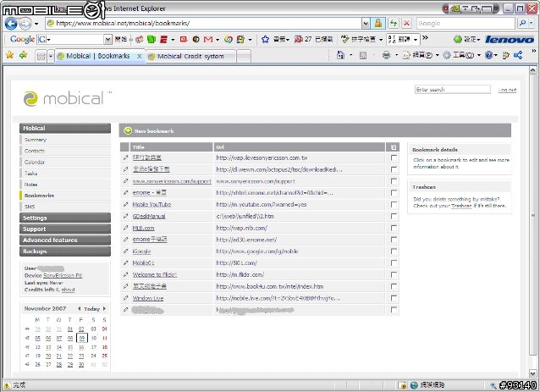
Task: Click the address bar refresh icon
Action: (393, 23)
